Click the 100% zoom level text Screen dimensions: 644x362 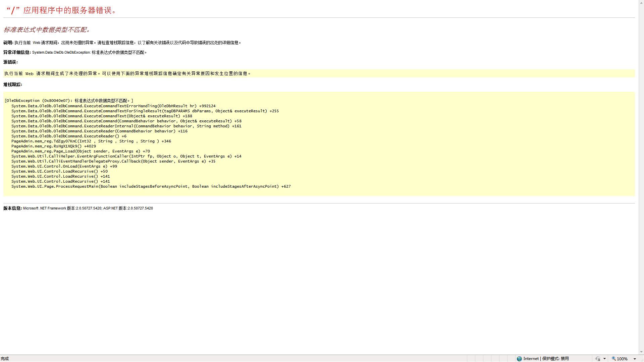(x=622, y=359)
